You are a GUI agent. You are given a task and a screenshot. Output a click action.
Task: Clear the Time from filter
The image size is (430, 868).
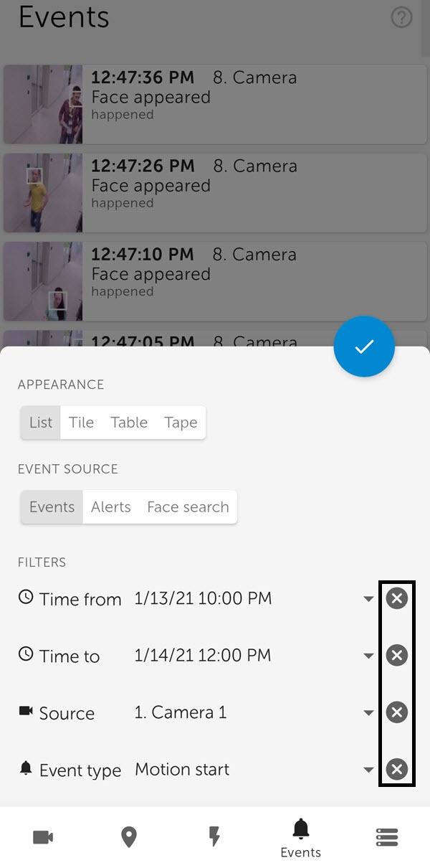[396, 598]
